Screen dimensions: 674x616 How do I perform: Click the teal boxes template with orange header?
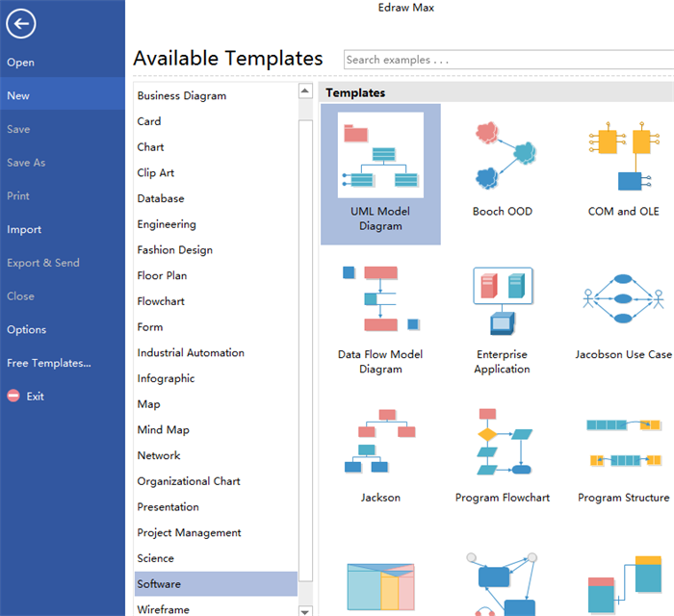point(625,585)
